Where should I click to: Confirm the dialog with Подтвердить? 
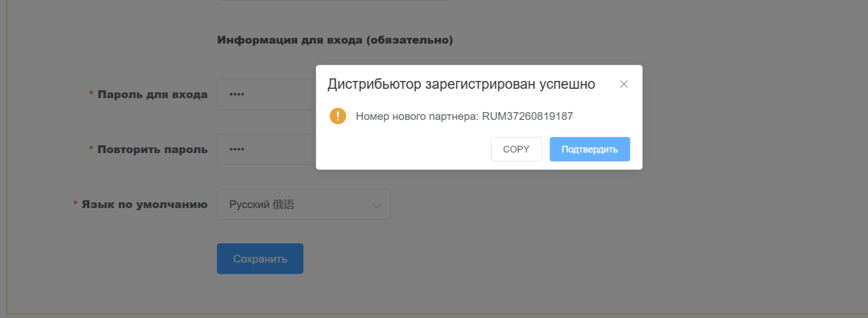coord(590,149)
